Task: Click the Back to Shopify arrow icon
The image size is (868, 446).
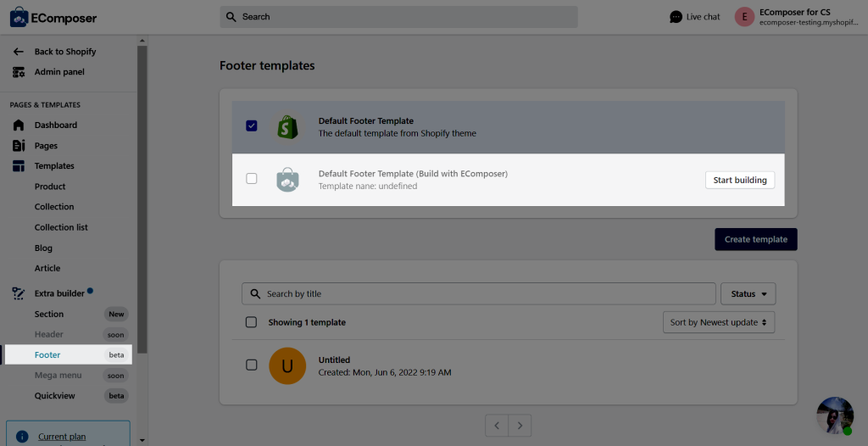Action: (x=19, y=52)
